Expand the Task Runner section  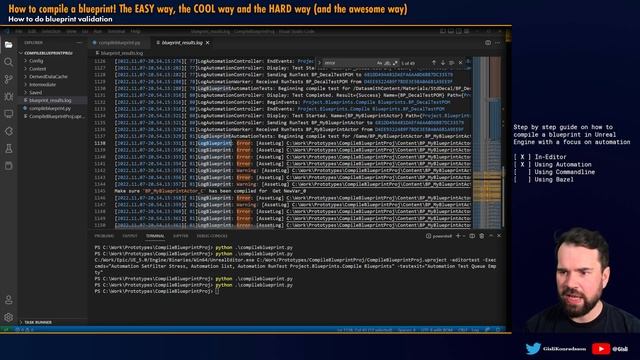(x=38, y=322)
